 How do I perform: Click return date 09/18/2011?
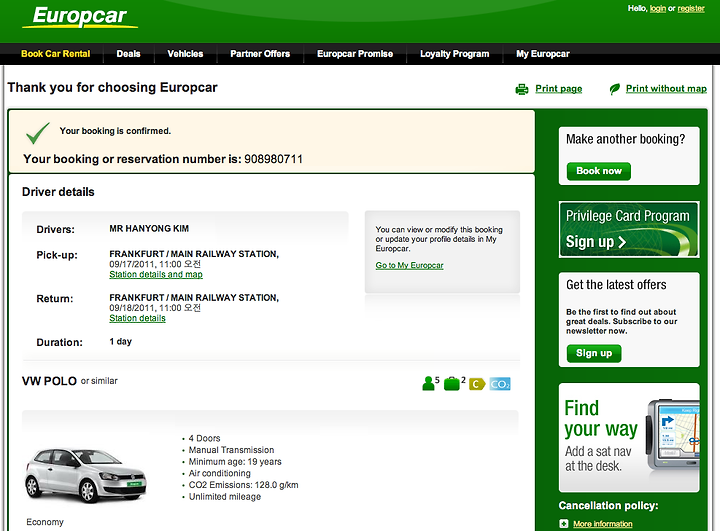[x=132, y=308]
